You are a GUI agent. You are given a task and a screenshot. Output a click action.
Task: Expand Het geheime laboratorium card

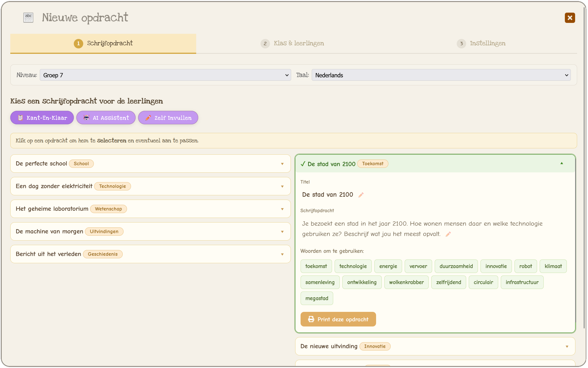(150, 209)
